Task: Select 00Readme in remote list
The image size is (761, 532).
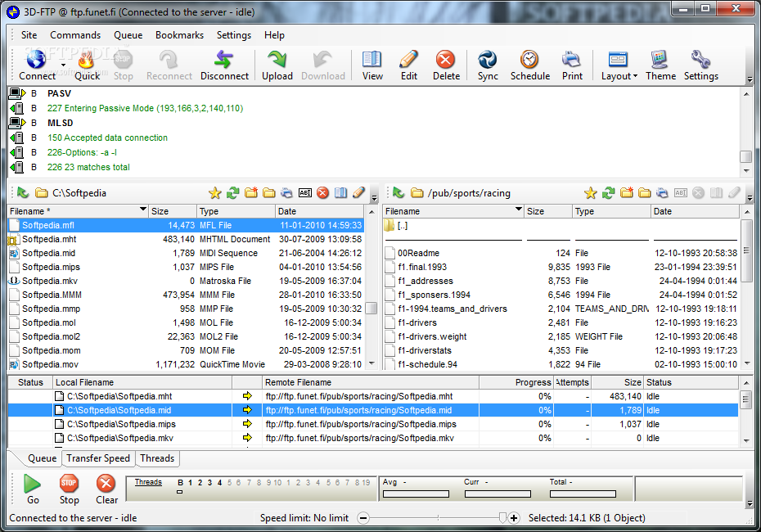Action: [561, 254]
